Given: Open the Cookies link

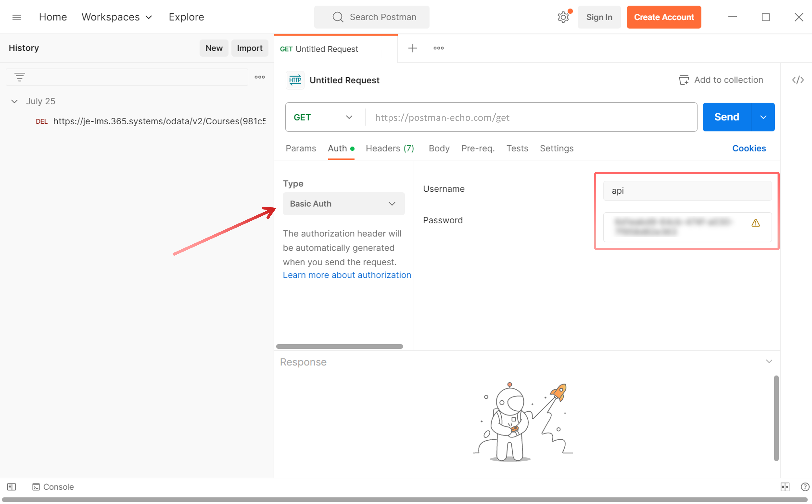Looking at the screenshot, I should click(x=749, y=148).
